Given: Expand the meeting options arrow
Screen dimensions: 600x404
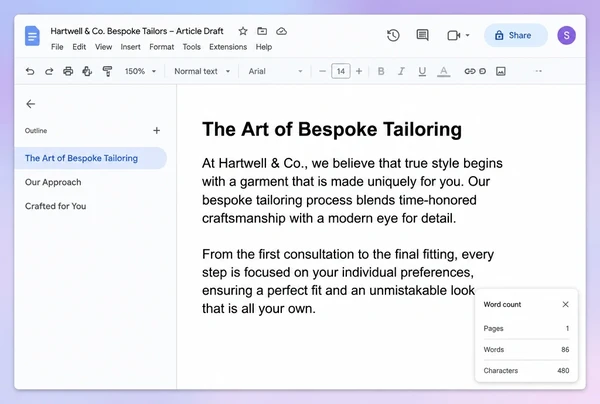Looking at the screenshot, I should [x=468, y=36].
